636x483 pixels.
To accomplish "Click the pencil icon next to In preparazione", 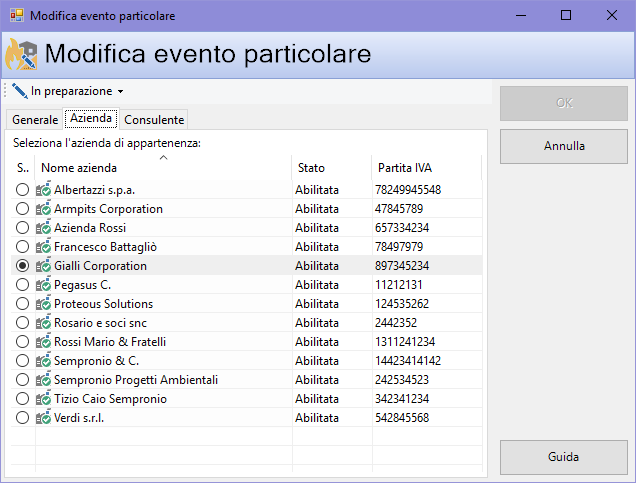I will click(19, 91).
